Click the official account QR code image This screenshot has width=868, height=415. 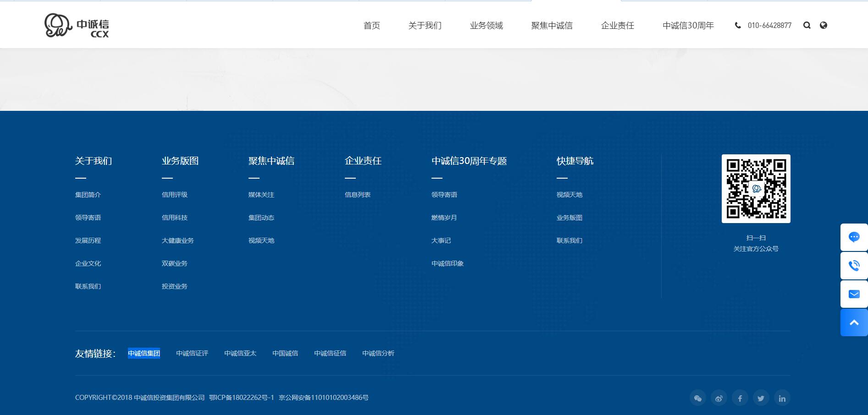pos(756,189)
